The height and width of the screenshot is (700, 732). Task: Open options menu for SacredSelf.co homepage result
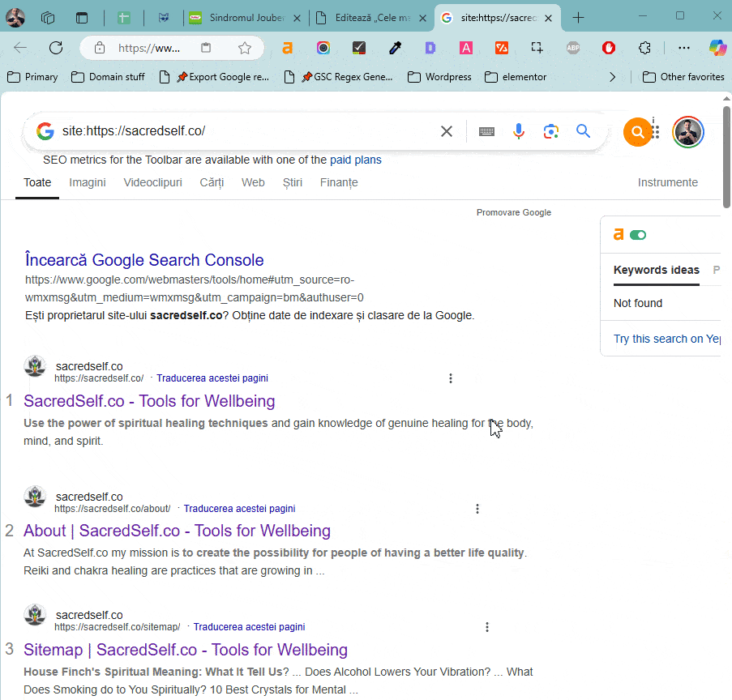451,378
